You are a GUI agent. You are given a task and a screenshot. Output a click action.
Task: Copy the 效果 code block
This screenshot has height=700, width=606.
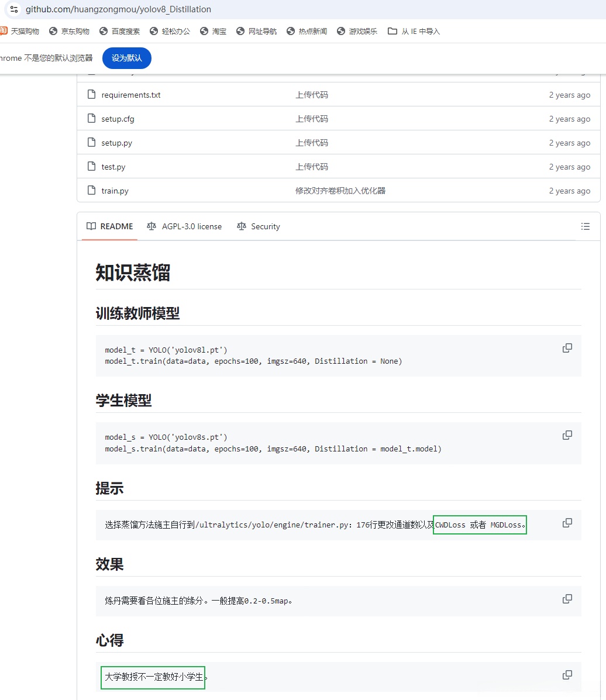(567, 599)
